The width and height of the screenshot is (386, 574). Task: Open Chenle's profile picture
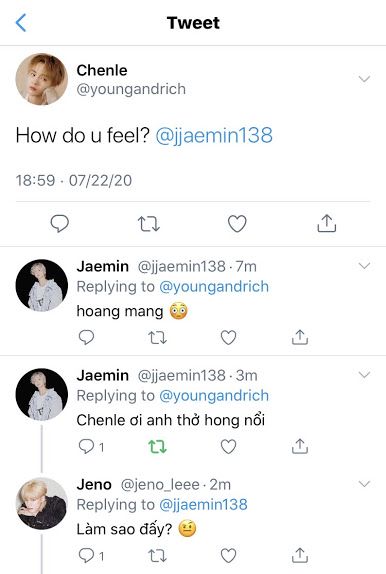pos(41,79)
